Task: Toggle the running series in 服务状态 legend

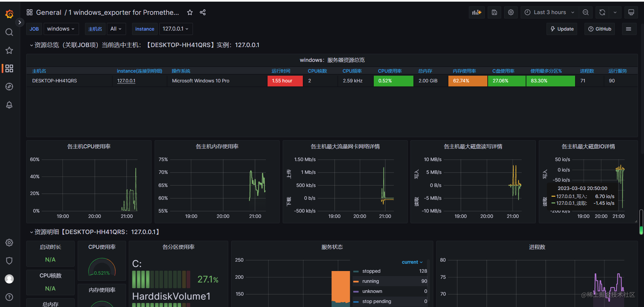Action: coord(370,281)
